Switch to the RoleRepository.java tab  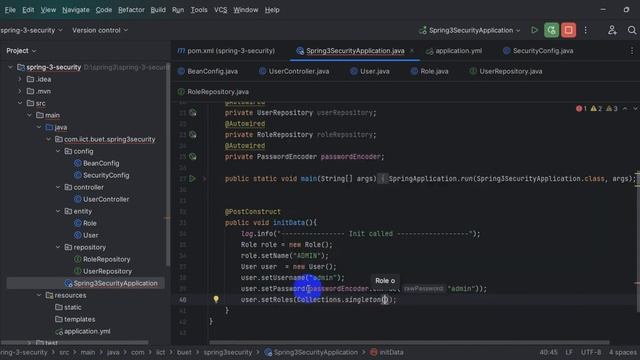click(213, 92)
